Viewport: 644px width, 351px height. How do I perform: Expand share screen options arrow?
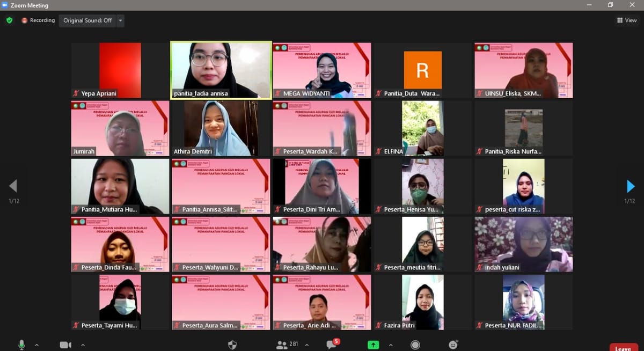coord(390,345)
